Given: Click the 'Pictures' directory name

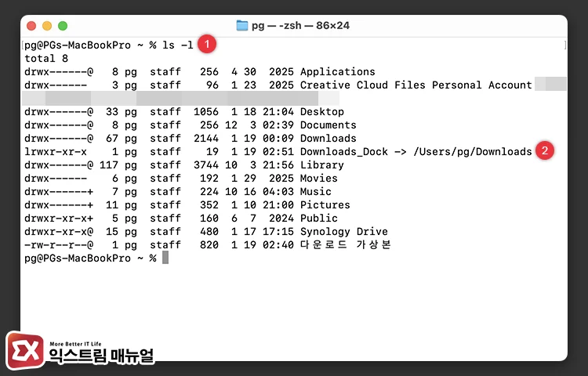Looking at the screenshot, I should pyautogui.click(x=325, y=205).
